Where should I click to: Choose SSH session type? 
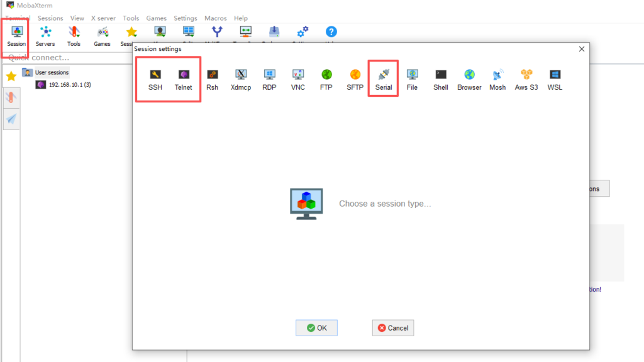pos(155,80)
